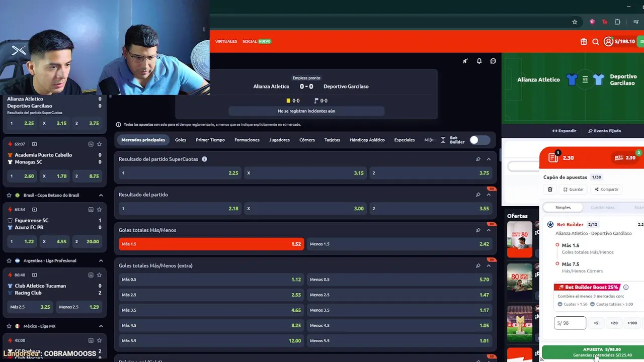Click the stake amount input field

tap(570, 323)
